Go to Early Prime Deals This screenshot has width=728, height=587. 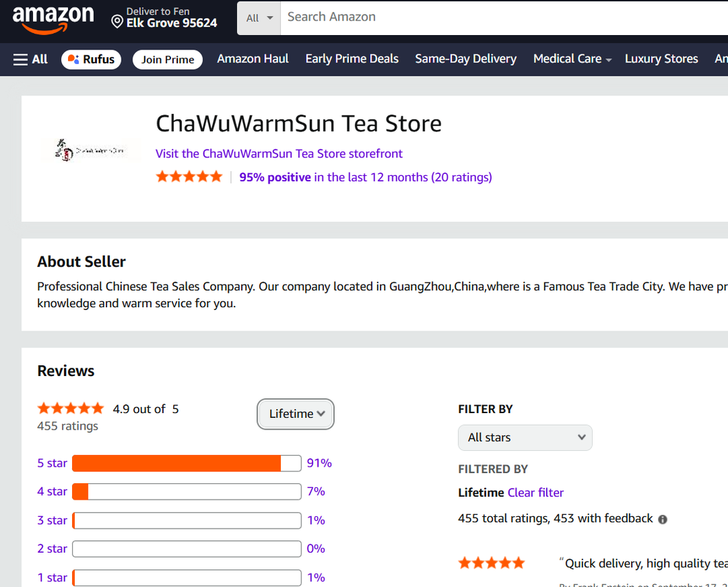(352, 59)
